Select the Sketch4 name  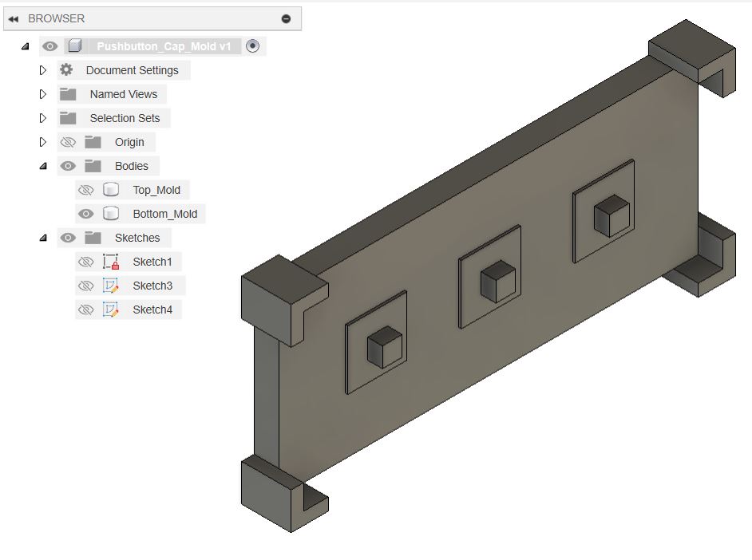tap(152, 310)
